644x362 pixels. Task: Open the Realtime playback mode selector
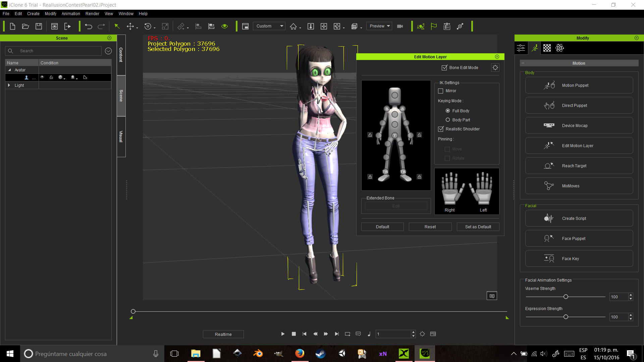[223, 335]
